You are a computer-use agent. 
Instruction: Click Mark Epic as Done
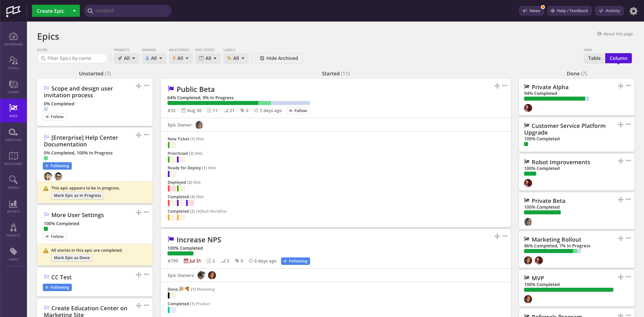[72, 258]
